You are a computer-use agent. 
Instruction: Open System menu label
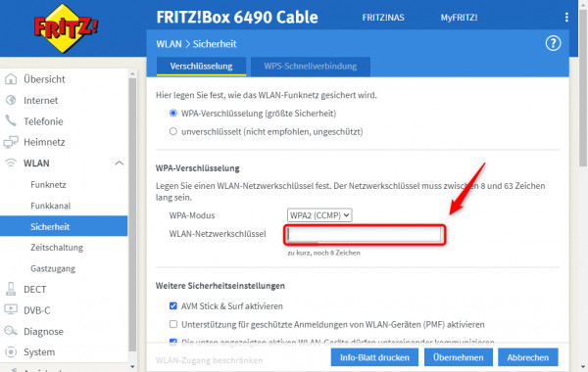[x=39, y=352]
